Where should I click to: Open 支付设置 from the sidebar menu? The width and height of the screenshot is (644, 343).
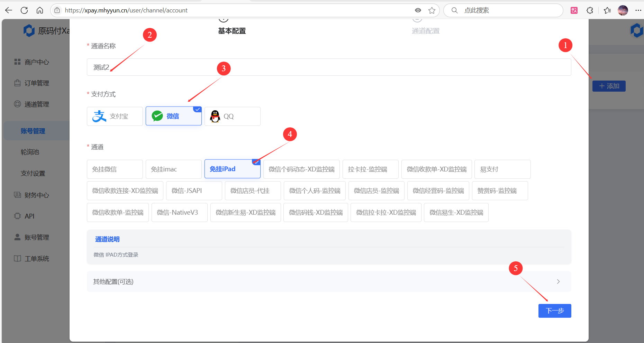coord(33,173)
